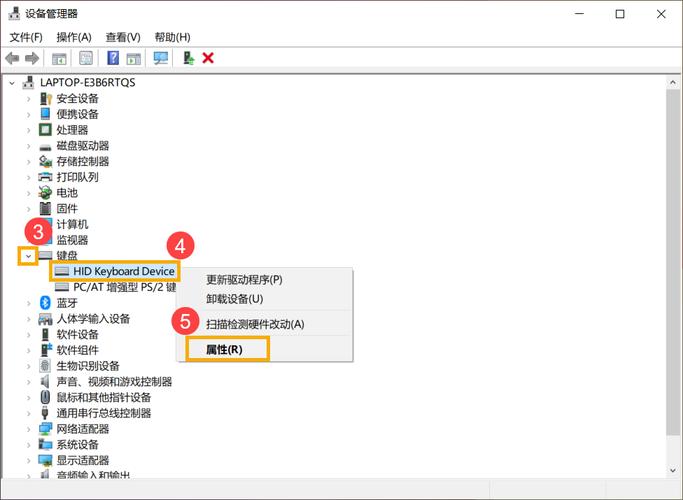Click the red X uninstall device icon
Screen dimensions: 683x500
click(x=208, y=58)
